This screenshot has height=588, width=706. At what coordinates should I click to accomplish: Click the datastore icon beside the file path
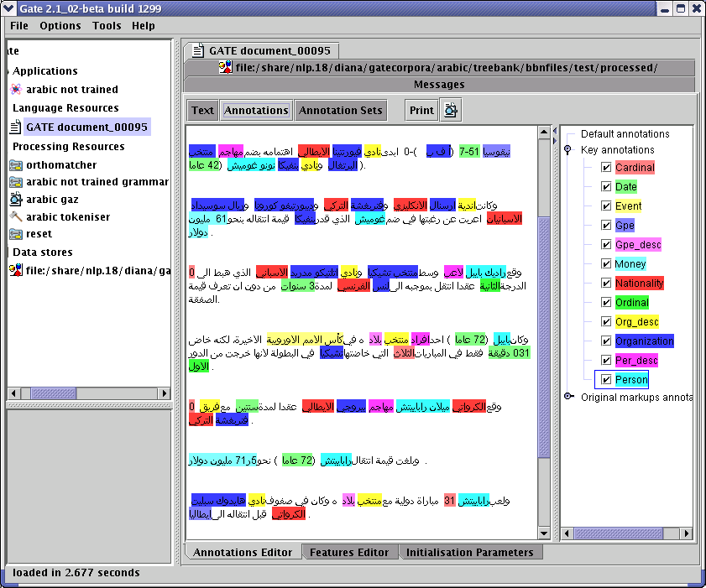(226, 67)
